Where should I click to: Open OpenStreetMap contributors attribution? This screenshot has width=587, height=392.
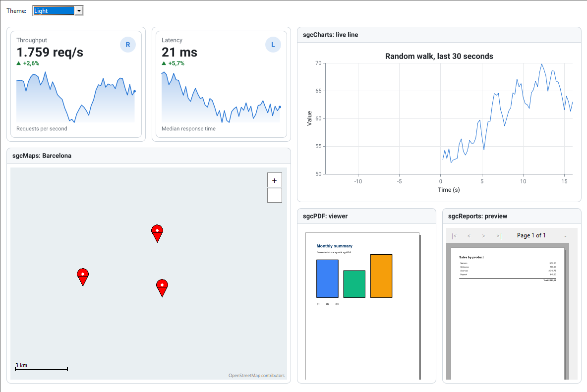pyautogui.click(x=256, y=376)
